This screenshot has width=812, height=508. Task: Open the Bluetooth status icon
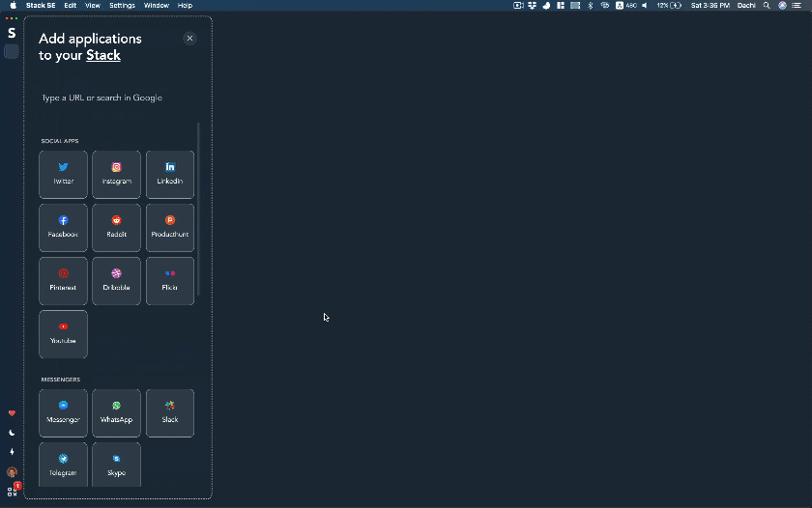[x=591, y=5]
